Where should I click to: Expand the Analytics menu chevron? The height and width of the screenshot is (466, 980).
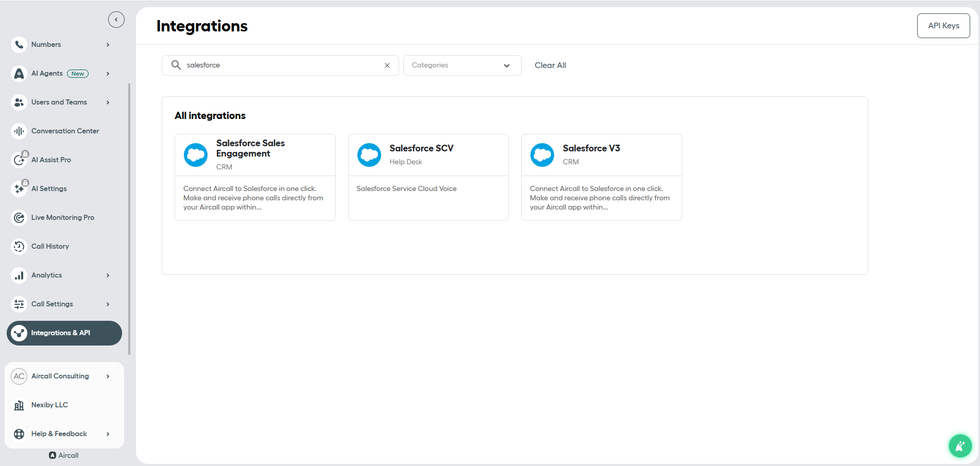[108, 275]
